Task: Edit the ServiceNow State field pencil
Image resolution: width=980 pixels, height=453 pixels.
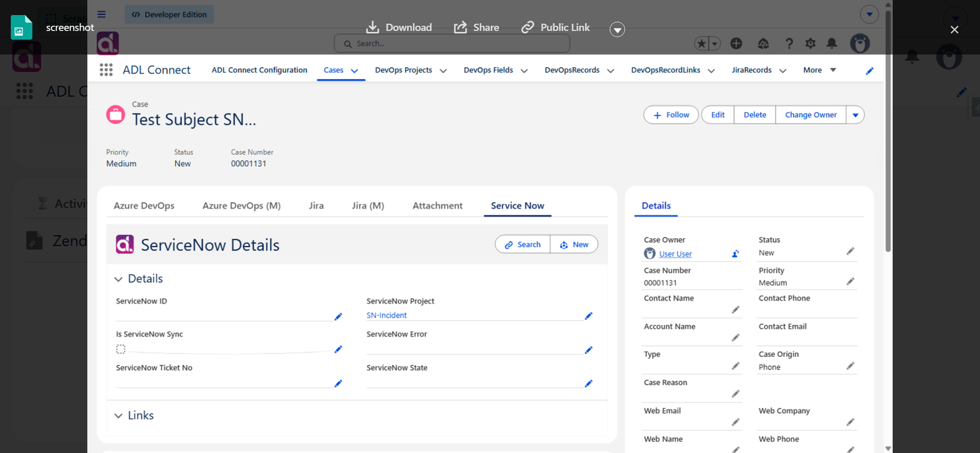Action: coord(589,383)
